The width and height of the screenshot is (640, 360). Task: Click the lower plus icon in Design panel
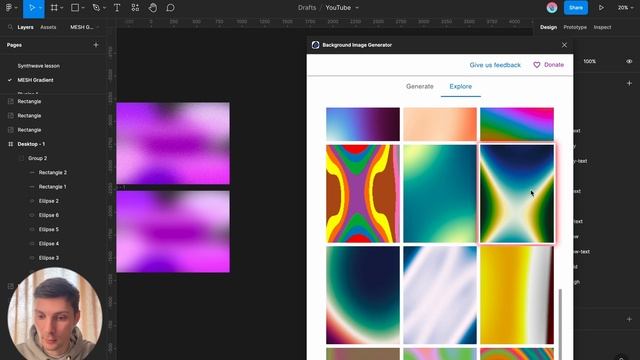629,319
